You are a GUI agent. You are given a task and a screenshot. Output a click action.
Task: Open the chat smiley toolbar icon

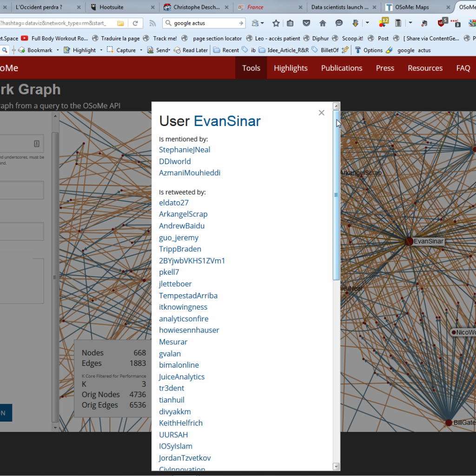[339, 23]
